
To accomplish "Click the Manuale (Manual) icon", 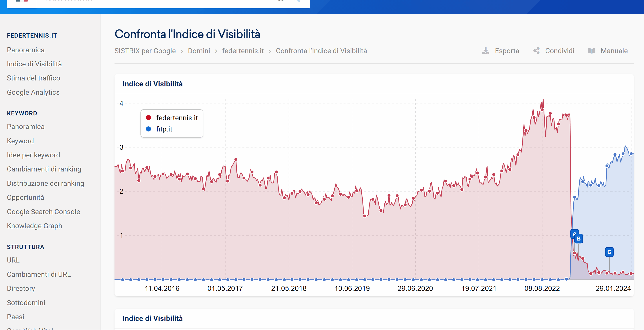I will pyautogui.click(x=591, y=51).
